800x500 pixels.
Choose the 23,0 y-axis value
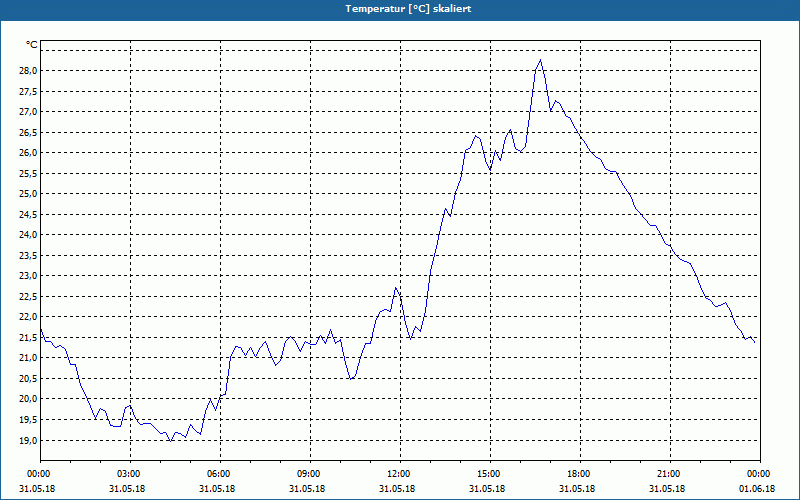pos(29,276)
